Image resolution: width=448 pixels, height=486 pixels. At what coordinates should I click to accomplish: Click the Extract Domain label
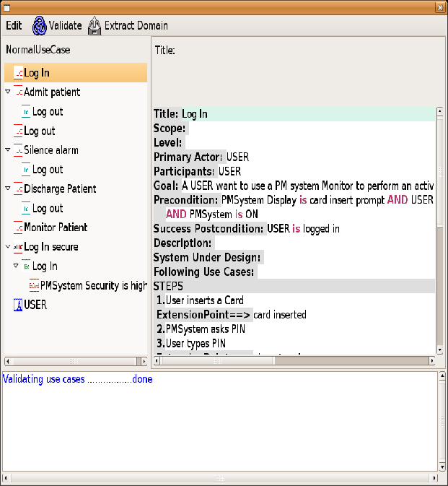pos(136,25)
